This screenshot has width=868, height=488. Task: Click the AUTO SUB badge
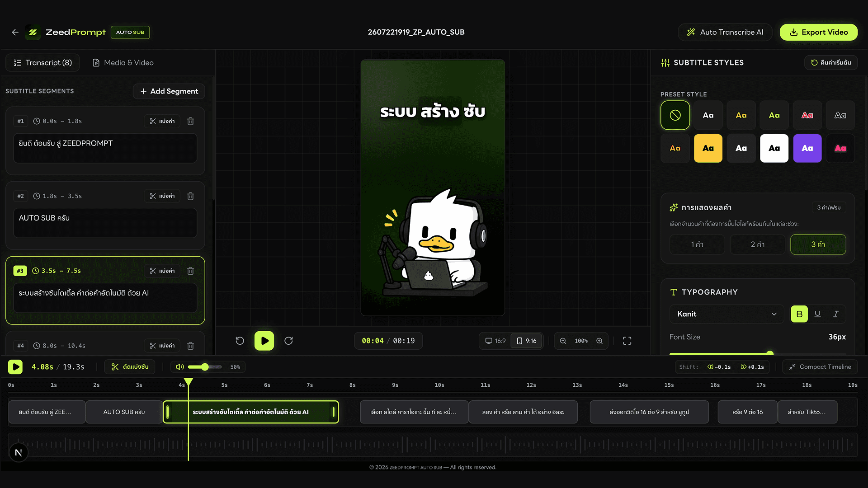point(130,32)
